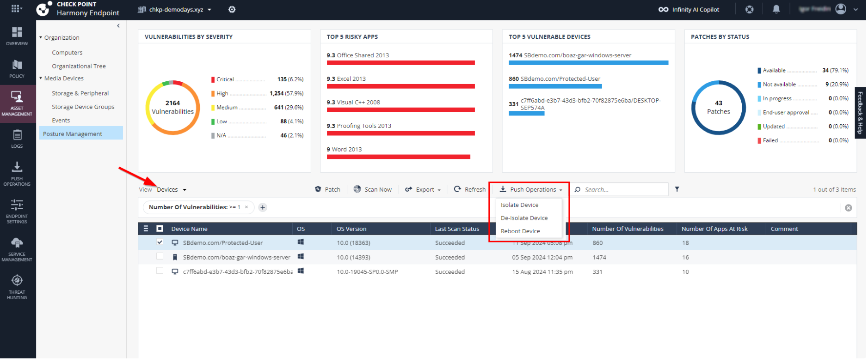This screenshot has width=868, height=363.
Task: Toggle select-all checkbox in table header
Action: 160,229
